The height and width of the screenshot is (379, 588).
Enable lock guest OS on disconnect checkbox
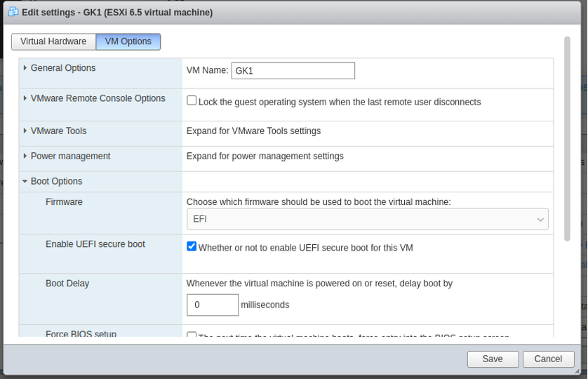pos(192,100)
